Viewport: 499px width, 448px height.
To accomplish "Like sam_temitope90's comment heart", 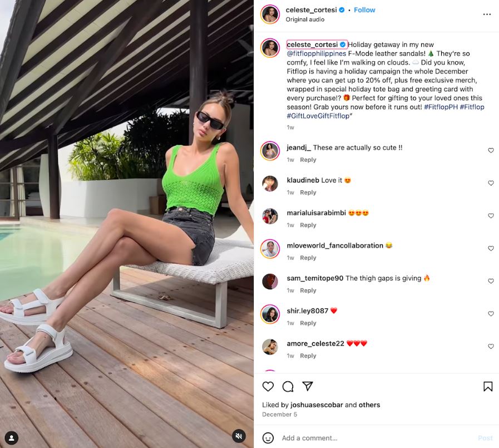I will click(491, 281).
